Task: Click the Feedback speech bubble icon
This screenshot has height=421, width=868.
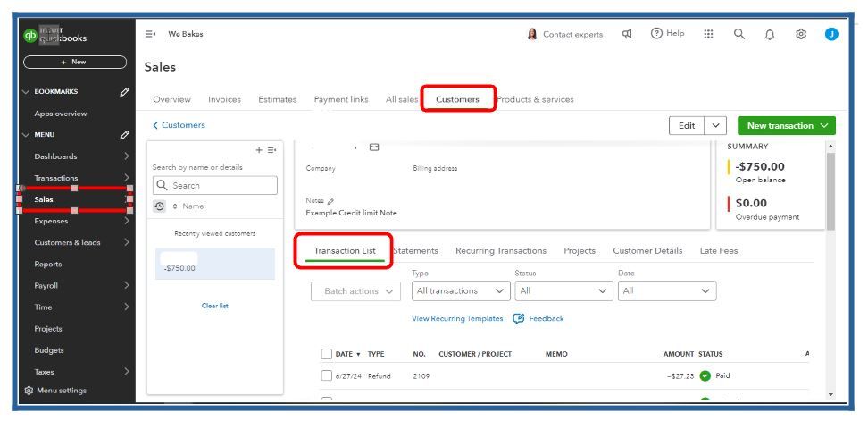Action: [519, 319]
